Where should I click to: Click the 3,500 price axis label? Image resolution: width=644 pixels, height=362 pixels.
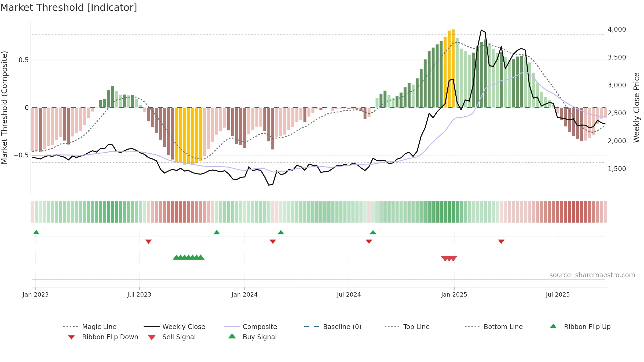point(617,57)
